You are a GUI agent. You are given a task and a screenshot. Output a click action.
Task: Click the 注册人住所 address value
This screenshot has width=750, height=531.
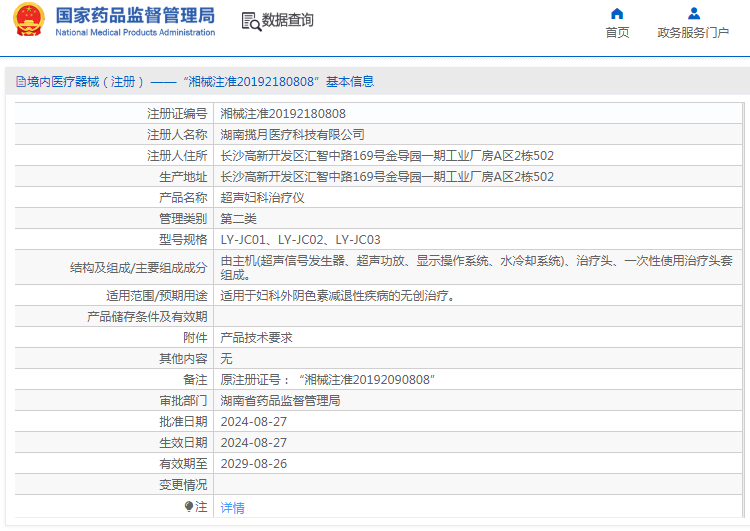(x=387, y=156)
